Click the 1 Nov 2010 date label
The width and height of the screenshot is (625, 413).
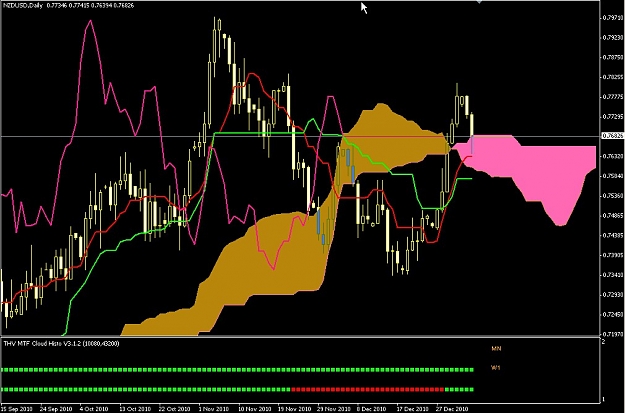pos(212,409)
